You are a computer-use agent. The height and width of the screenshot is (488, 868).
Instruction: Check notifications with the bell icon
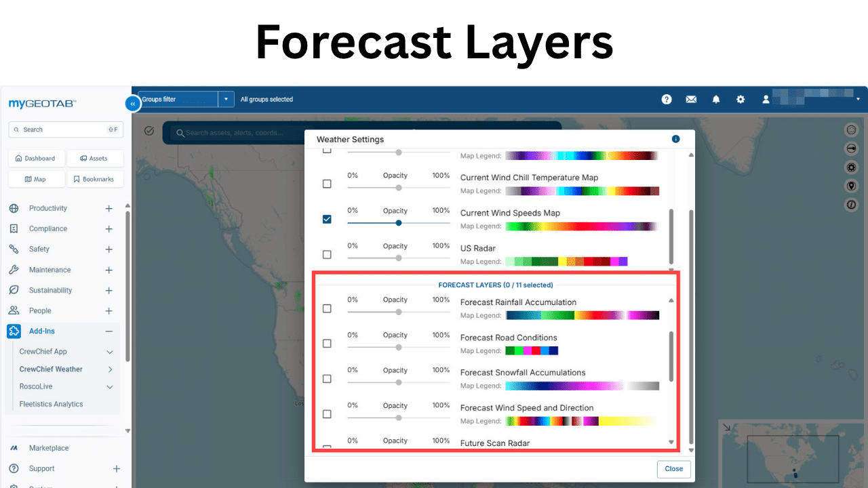click(715, 99)
